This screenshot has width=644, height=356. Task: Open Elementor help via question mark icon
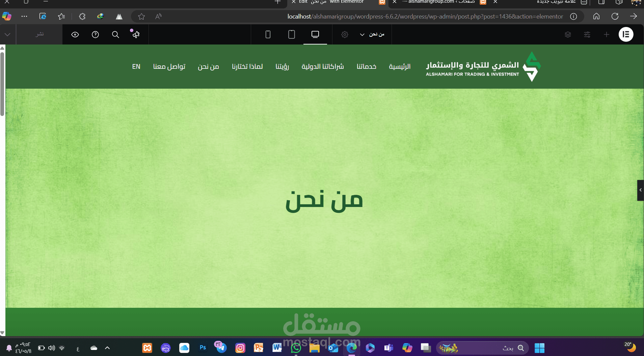[x=96, y=34]
